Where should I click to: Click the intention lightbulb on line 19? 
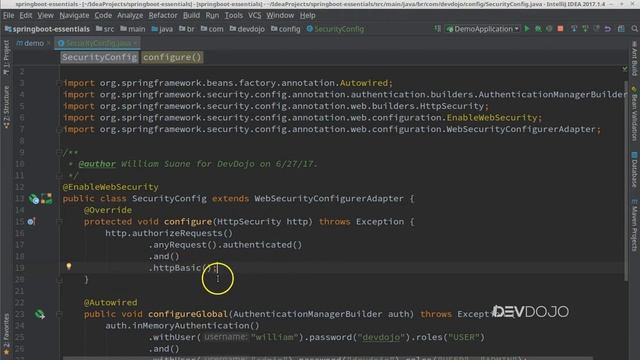(69, 267)
